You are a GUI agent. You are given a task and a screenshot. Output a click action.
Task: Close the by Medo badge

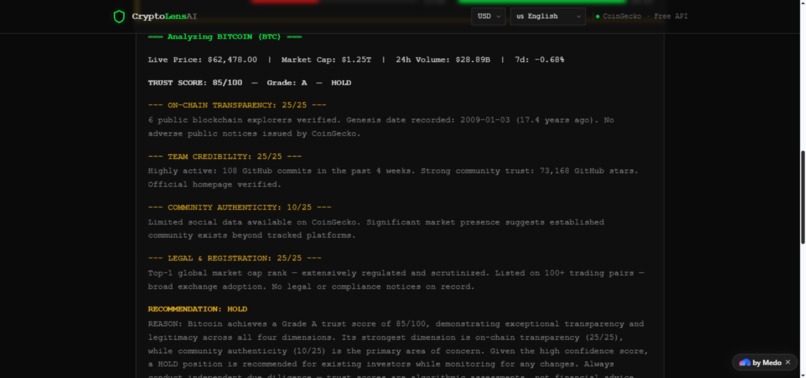787,362
